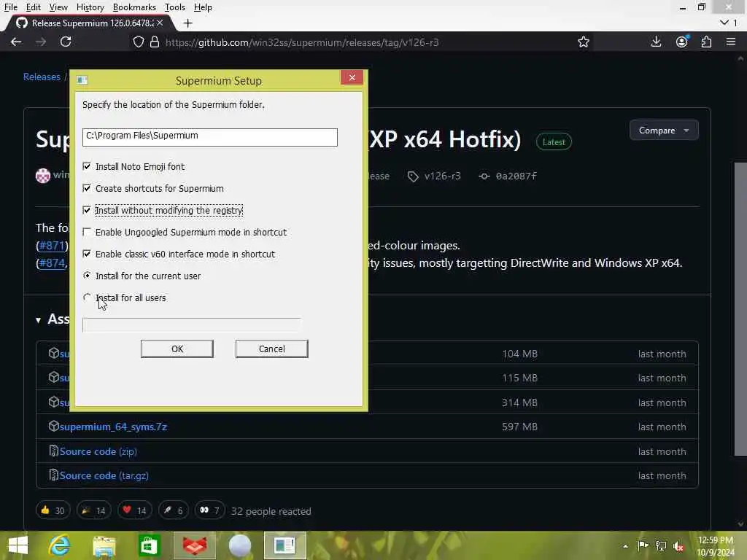Viewport: 747px width, 560px height.
Task: Open Firefox extensions puzzle icon
Action: pyautogui.click(x=706, y=42)
